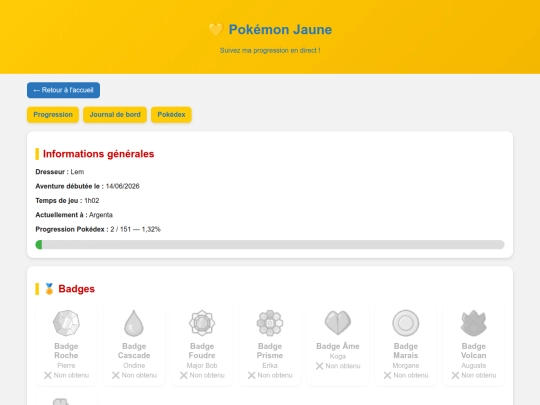Click the X mark under Auguste

tap(455, 375)
